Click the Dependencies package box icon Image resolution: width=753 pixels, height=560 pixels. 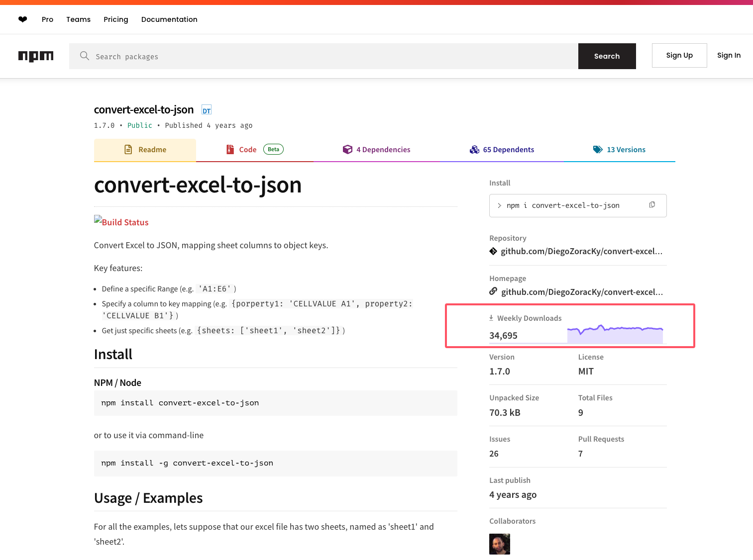347,149
